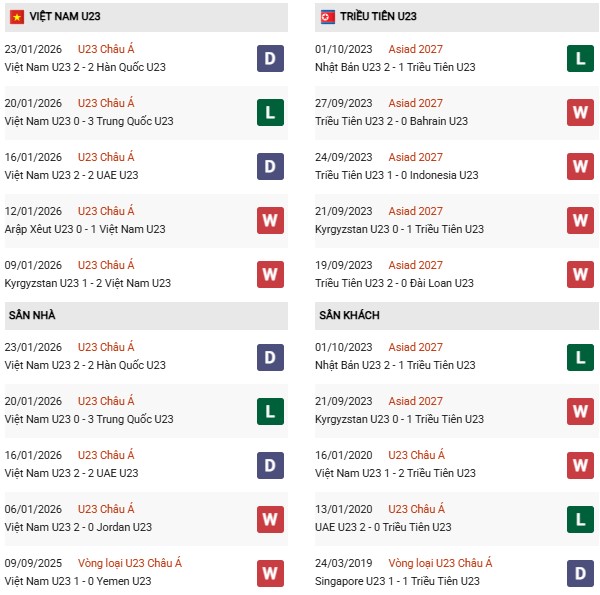
Task: Open Asiad 2027 link for 27/09/2023 match
Action: click(415, 103)
